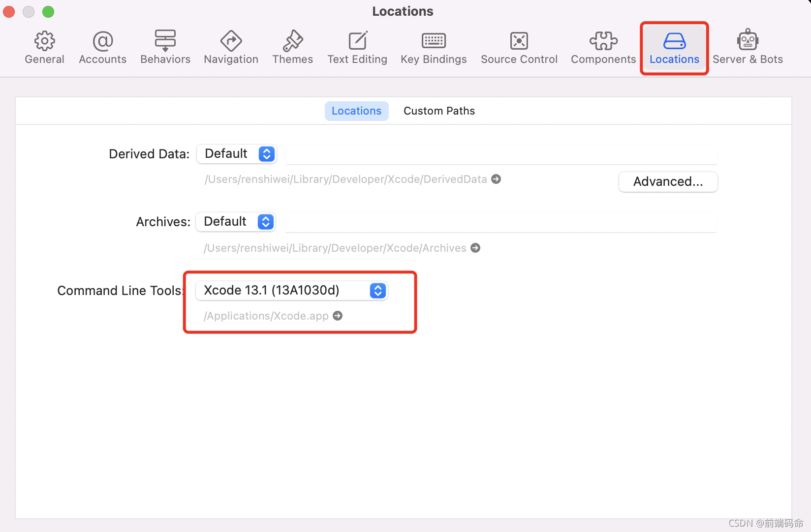Open the Components preferences pane
Viewport: 811px width, 532px height.
603,48
